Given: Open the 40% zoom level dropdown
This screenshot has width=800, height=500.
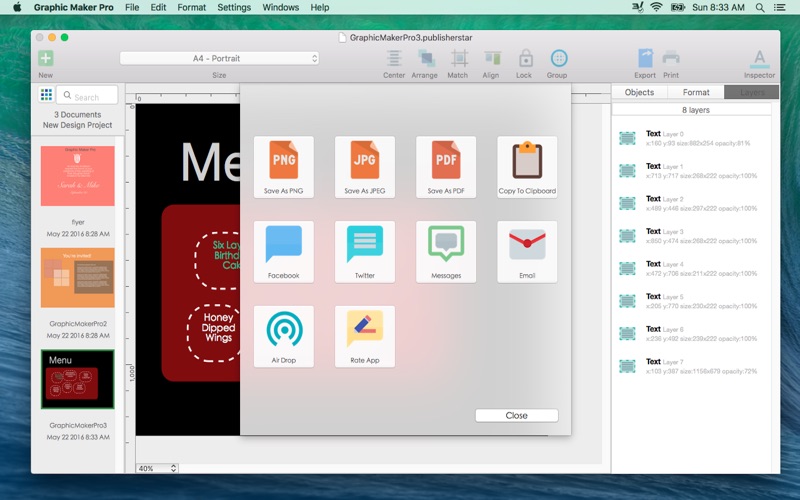Looking at the screenshot, I should [157, 468].
